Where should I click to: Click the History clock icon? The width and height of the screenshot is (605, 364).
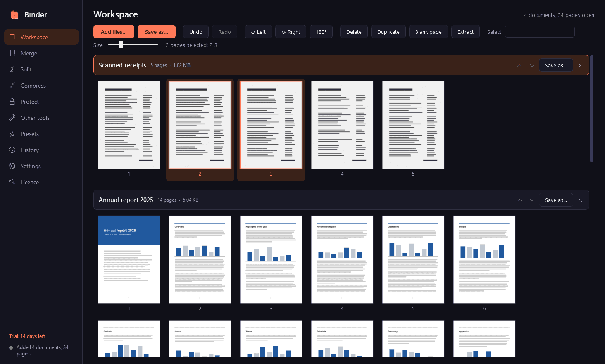click(x=12, y=150)
